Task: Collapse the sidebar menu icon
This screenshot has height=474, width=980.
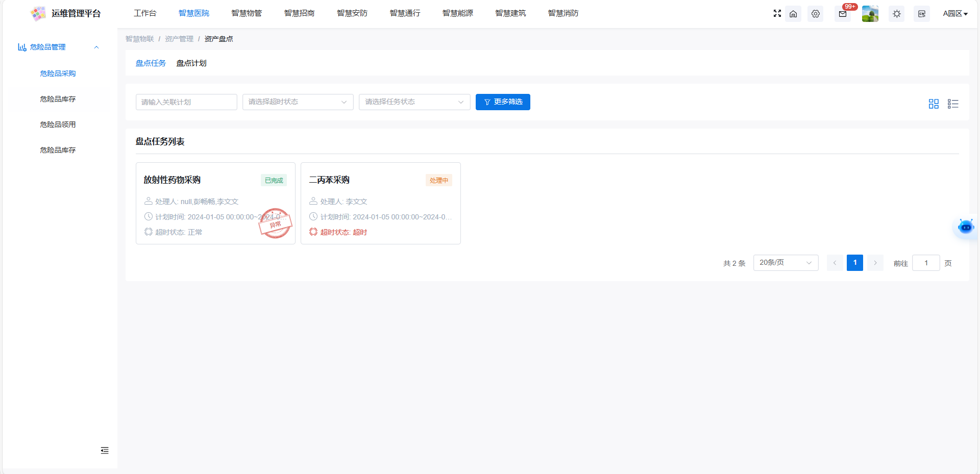Action: pos(105,451)
